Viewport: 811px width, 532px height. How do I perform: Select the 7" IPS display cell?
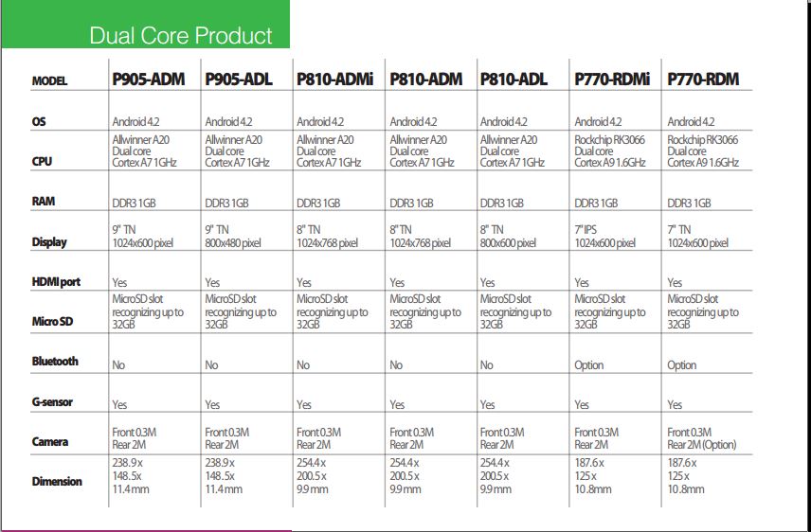pos(604,237)
